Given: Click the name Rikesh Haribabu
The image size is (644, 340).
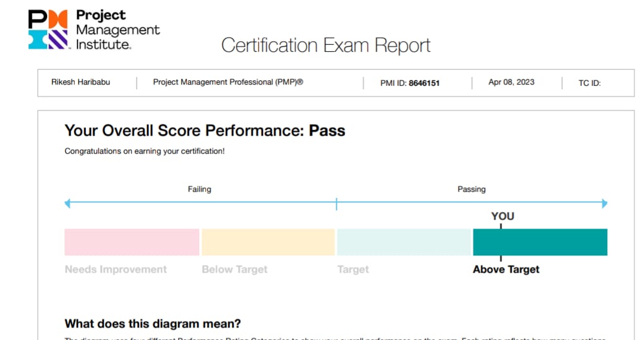Looking at the screenshot, I should point(80,82).
